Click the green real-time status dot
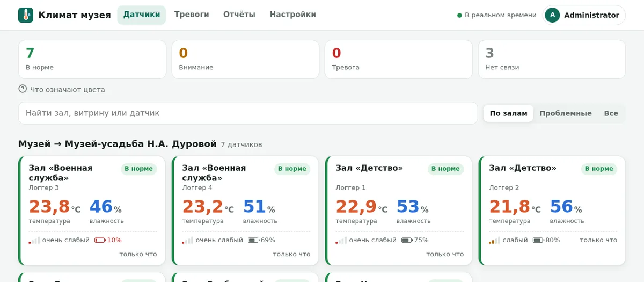This screenshot has height=282, width=644. pyautogui.click(x=459, y=16)
